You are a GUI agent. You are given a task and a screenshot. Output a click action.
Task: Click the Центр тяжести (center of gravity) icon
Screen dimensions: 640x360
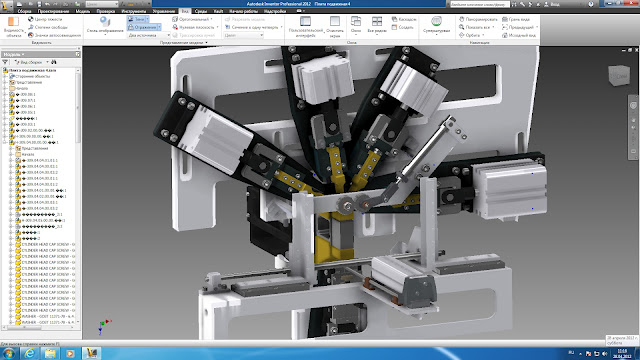pos(31,19)
